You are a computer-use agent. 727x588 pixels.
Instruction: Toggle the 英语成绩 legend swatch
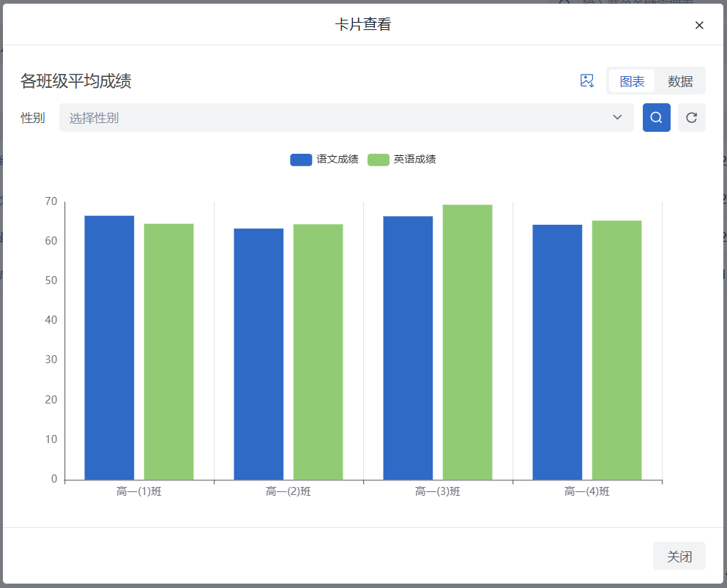pyautogui.click(x=379, y=160)
